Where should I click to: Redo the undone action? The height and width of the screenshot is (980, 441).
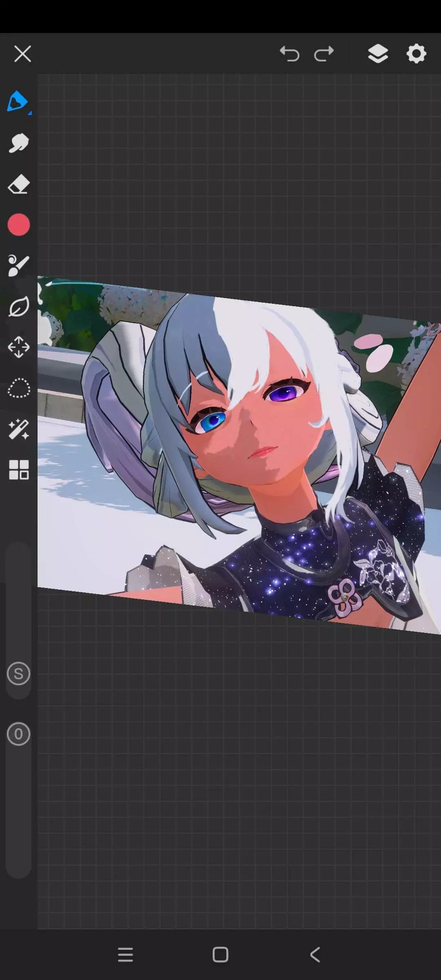click(x=324, y=54)
